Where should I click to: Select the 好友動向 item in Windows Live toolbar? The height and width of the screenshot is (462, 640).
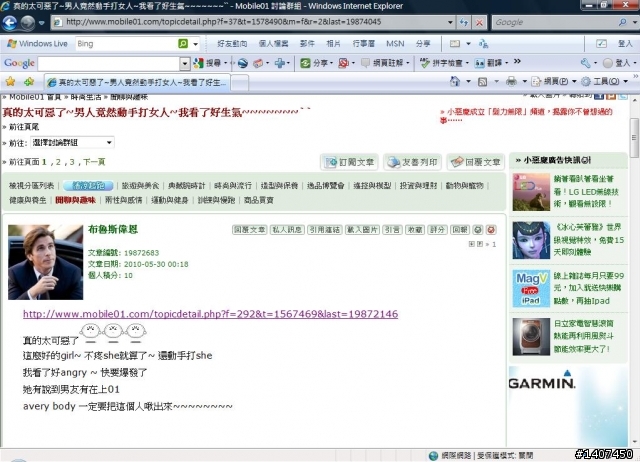coord(232,43)
